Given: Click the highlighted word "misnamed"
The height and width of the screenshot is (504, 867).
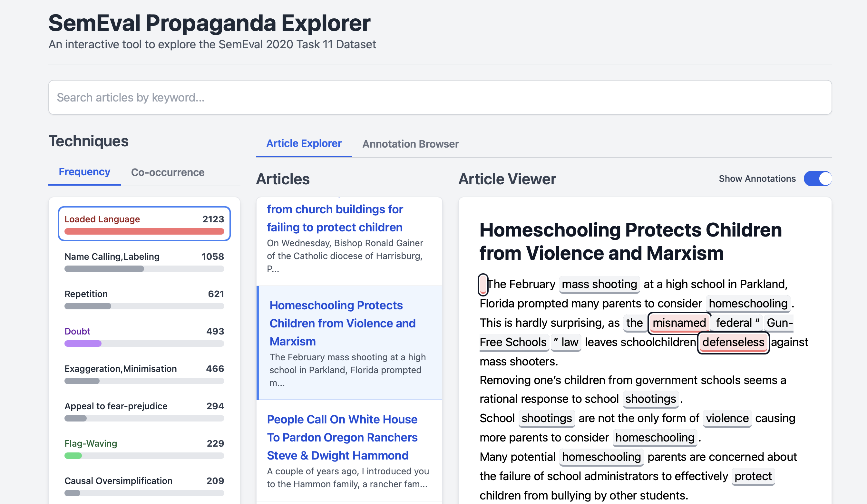Looking at the screenshot, I should 679,323.
